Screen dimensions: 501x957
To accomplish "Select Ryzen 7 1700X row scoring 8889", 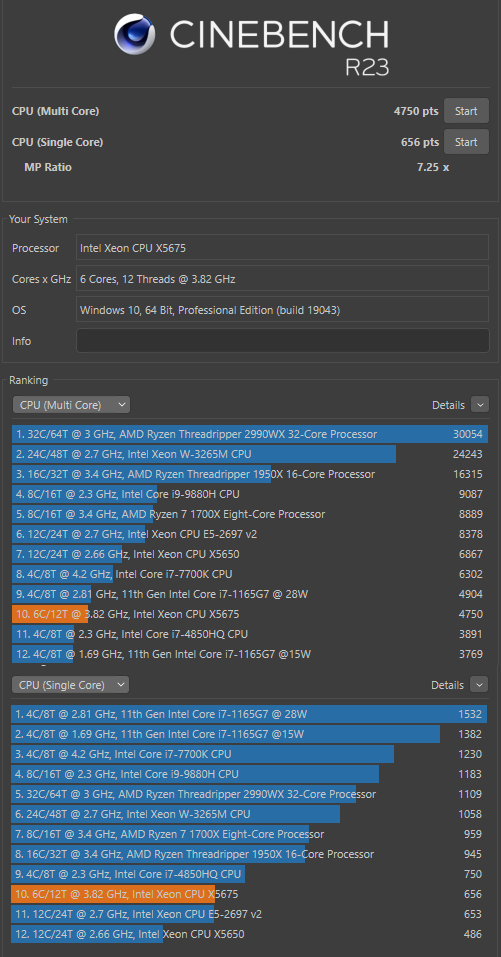I will (x=250, y=514).
